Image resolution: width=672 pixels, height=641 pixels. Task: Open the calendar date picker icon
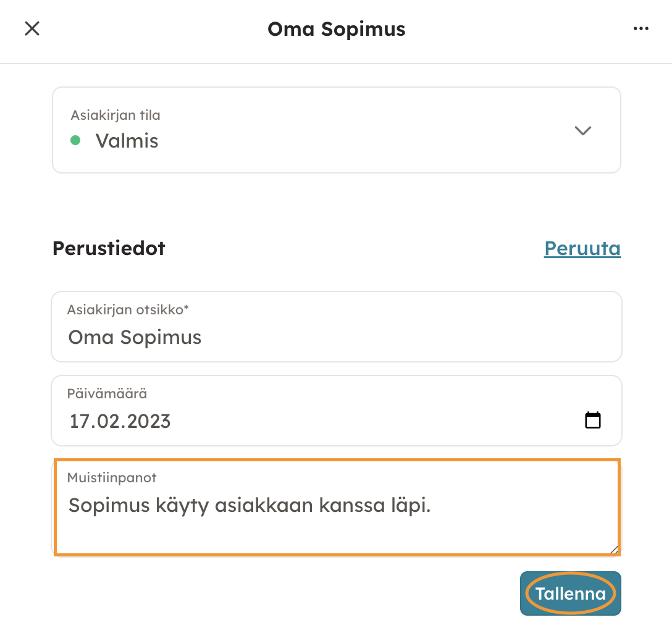click(593, 421)
